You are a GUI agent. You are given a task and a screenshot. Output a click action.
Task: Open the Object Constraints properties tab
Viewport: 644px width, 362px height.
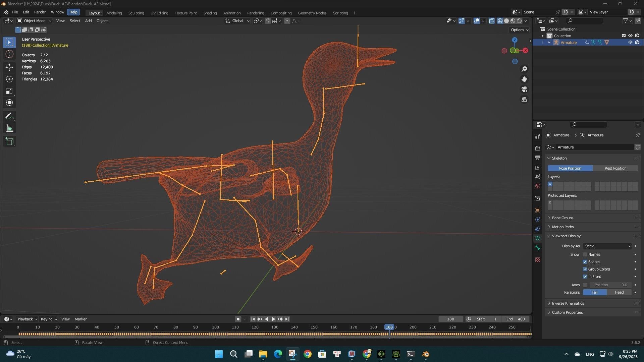coord(538,229)
